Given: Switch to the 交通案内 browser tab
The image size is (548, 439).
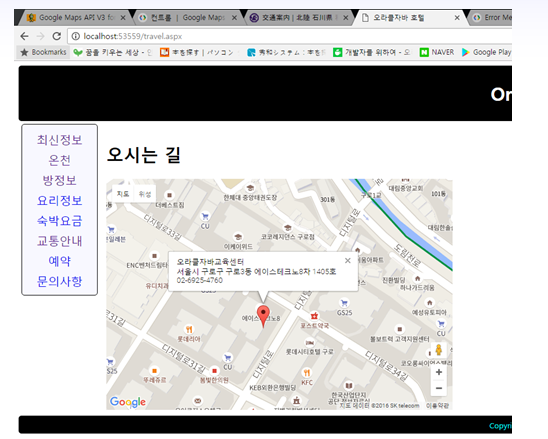Looking at the screenshot, I should 299,17.
